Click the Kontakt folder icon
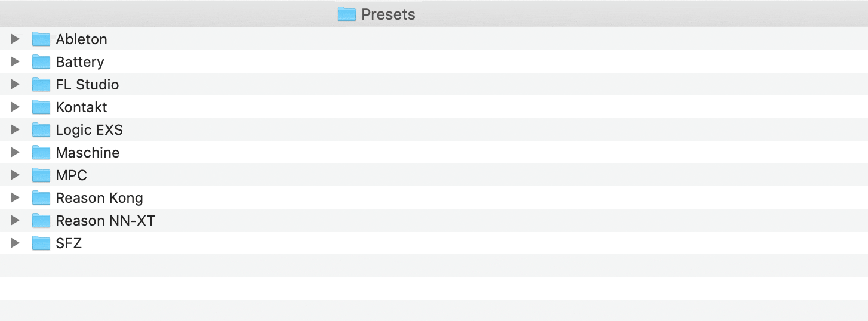 (x=41, y=107)
